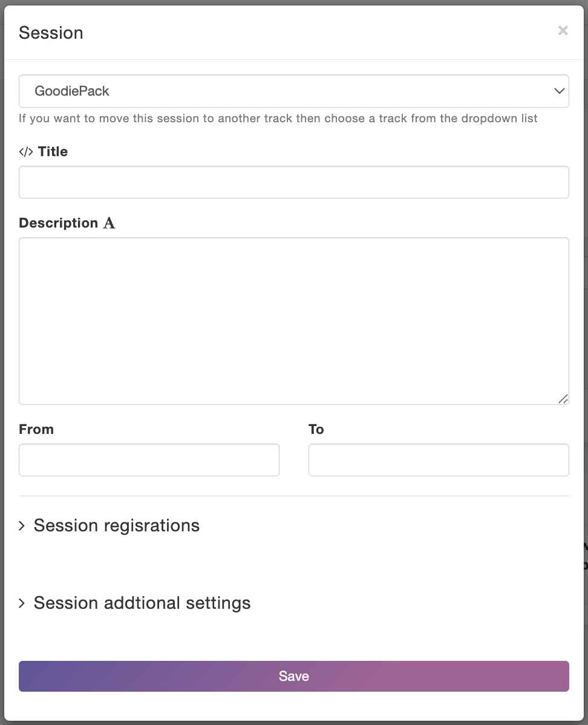Click the Description textarea resize handle
Viewport: 588px width, 725px height.
(563, 399)
